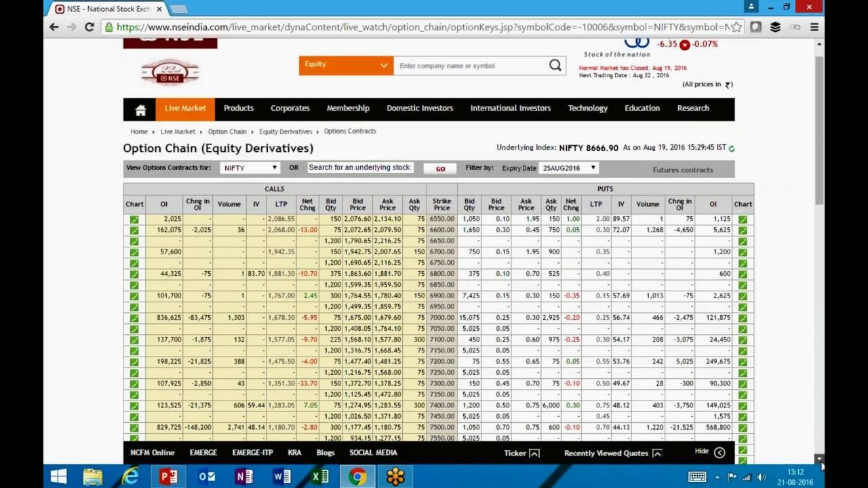
Task: Open call chart icon for strike 7000.00
Action: pyautogui.click(x=134, y=318)
